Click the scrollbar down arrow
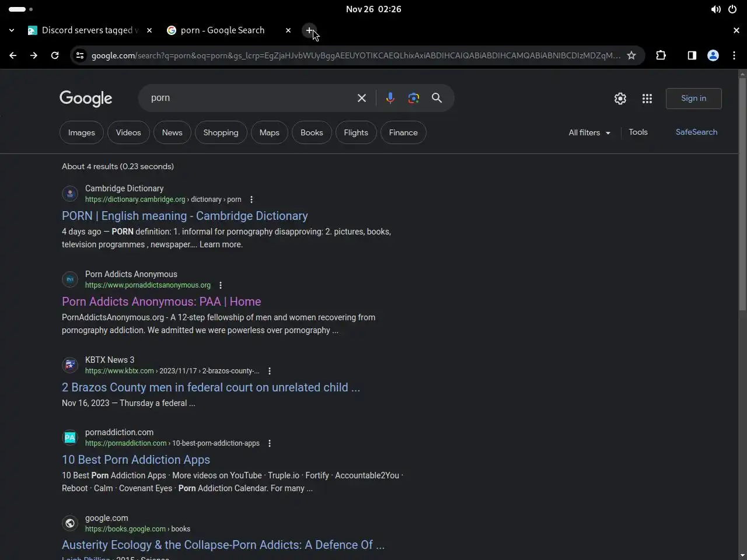The width and height of the screenshot is (747, 560). point(742,555)
